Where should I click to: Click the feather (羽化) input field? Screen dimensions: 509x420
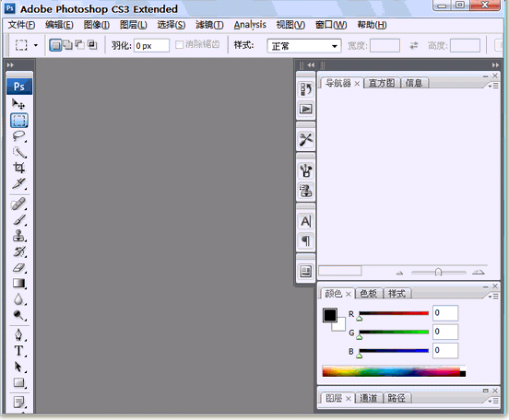[151, 46]
